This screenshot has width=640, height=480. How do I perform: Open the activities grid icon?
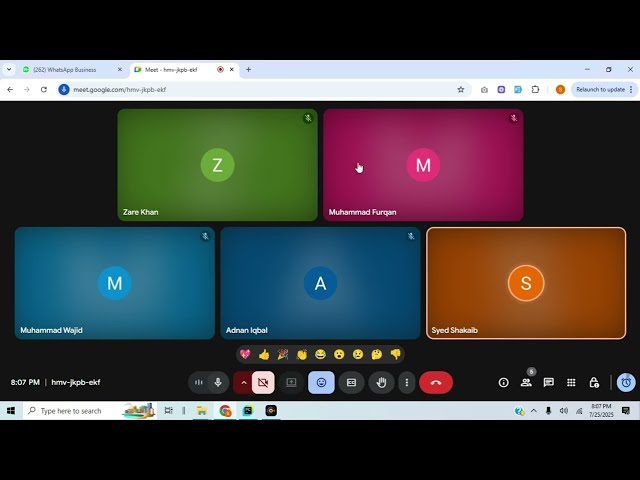coord(571,382)
